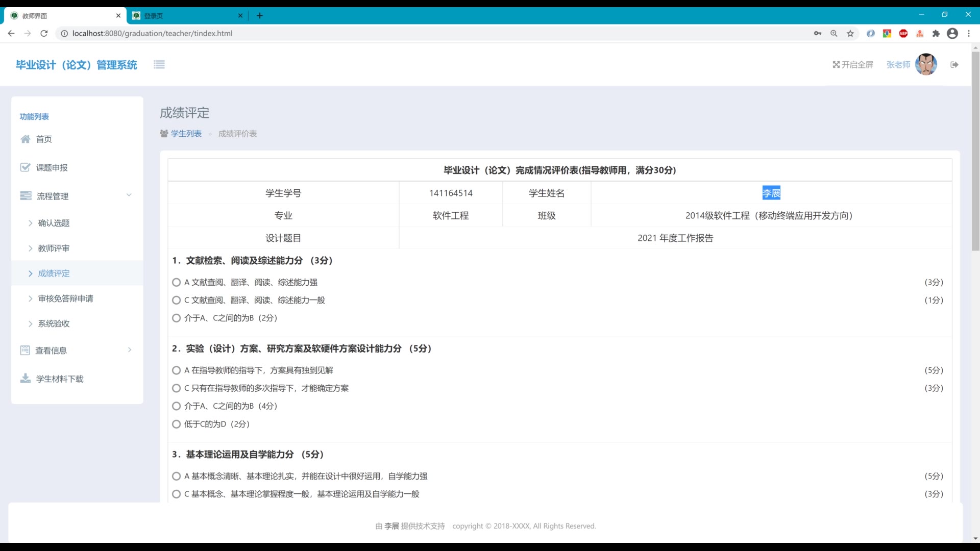This screenshot has height=551, width=980.
Task: Collapse the 流程管理 menu chevron
Action: tap(129, 195)
